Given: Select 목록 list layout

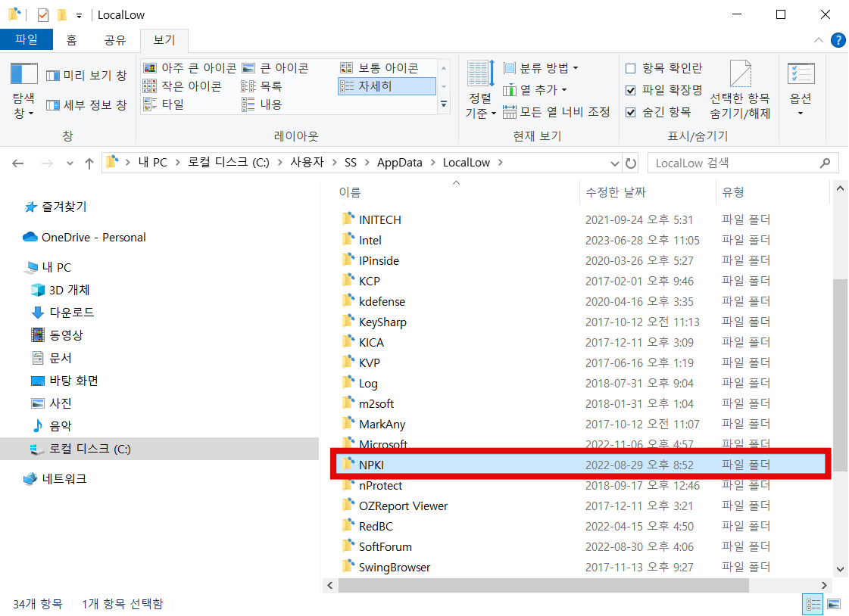Looking at the screenshot, I should coord(262,86).
